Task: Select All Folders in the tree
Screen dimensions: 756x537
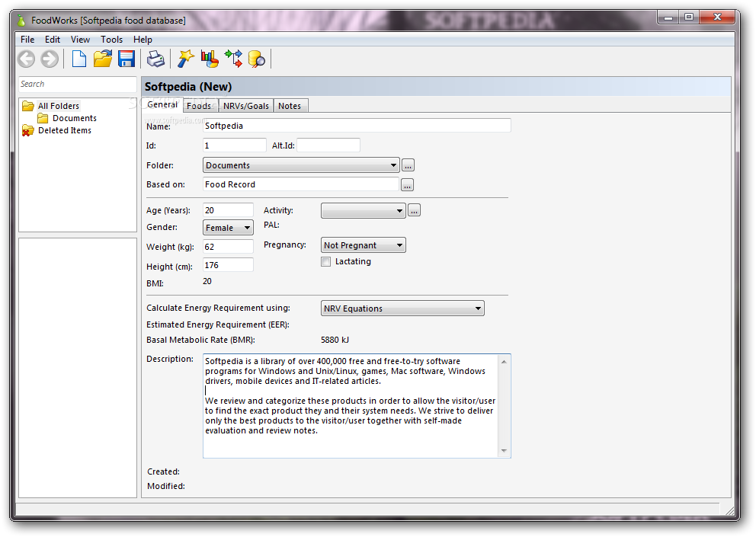Action: click(59, 106)
